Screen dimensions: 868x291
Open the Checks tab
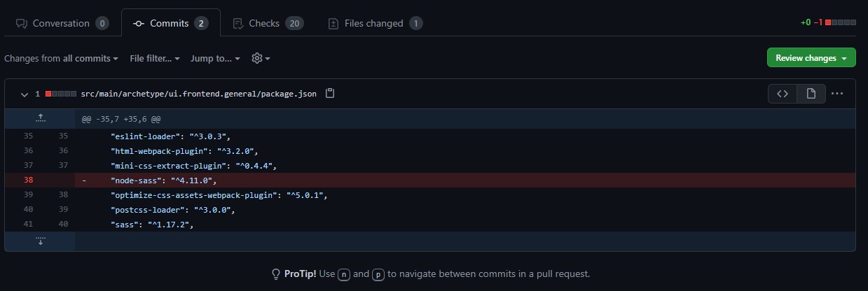[x=267, y=23]
